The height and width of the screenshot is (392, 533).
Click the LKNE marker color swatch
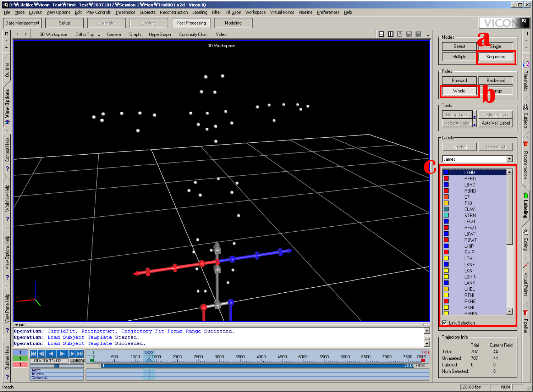[446, 264]
